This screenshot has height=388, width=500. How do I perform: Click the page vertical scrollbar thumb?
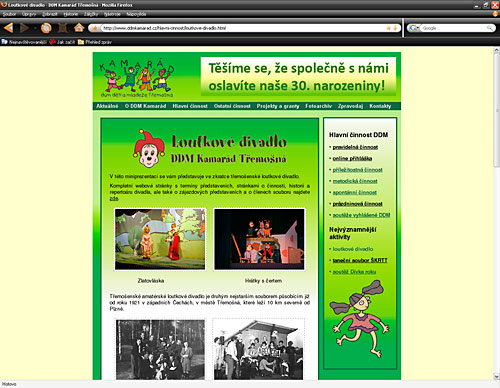(x=496, y=110)
